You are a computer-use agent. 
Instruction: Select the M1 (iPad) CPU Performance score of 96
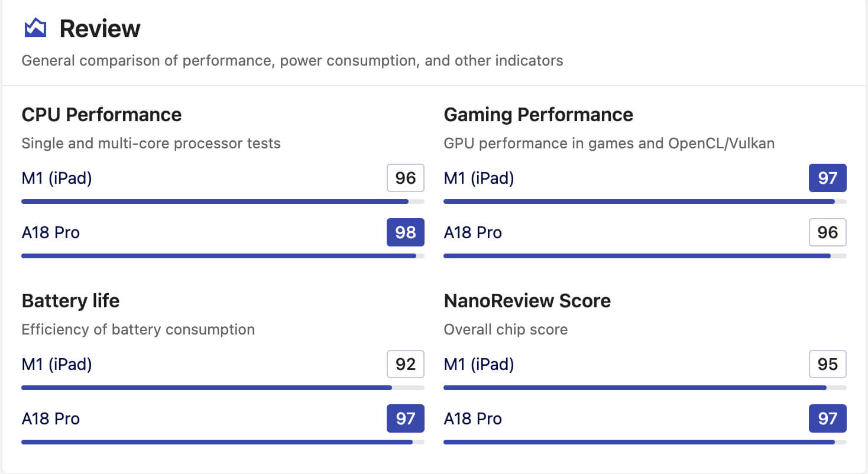405,178
